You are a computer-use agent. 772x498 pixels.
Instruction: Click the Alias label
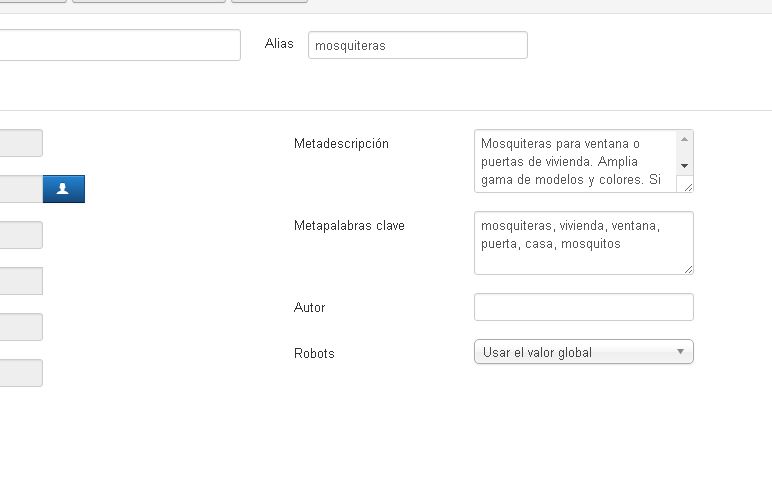(279, 43)
